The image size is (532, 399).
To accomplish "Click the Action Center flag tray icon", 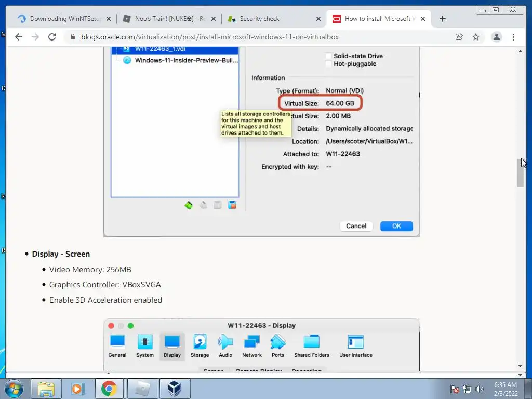I will (455, 389).
